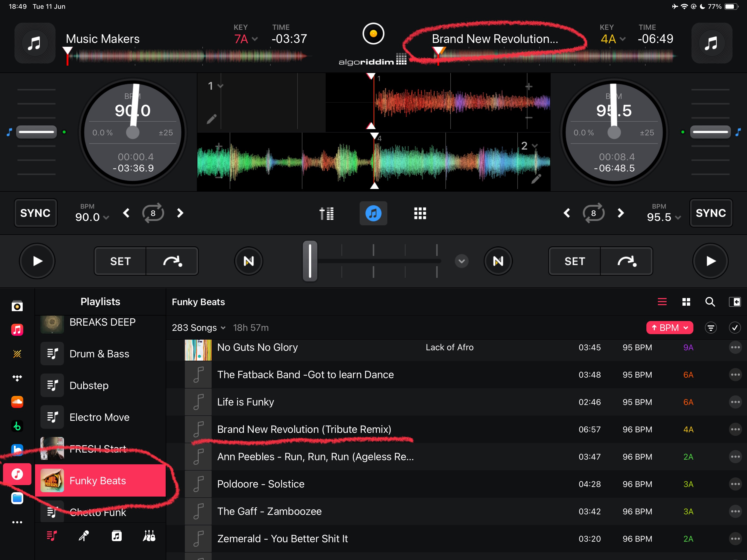Collapse the library side panel
The image size is (747, 560).
[x=734, y=302]
